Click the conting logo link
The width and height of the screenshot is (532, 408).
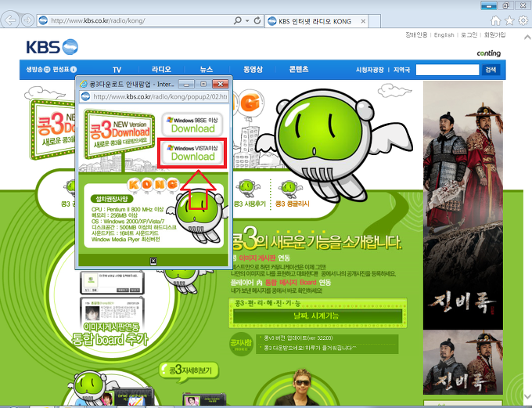488,53
